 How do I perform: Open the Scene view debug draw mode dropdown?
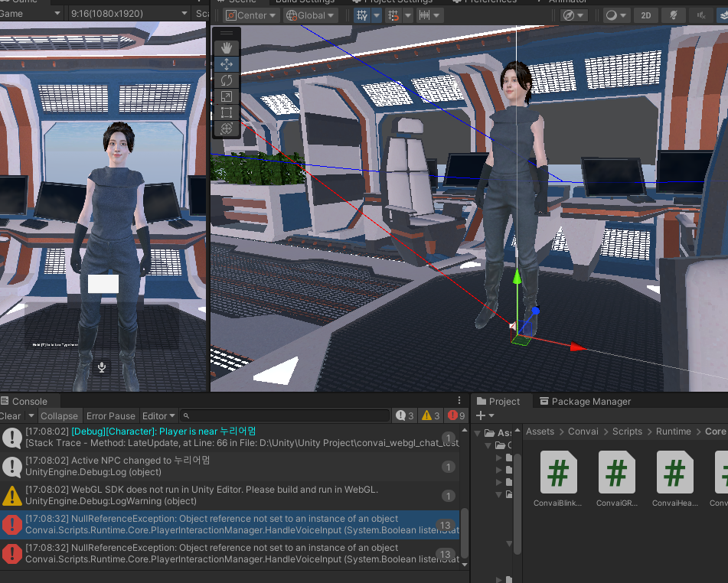(573, 15)
